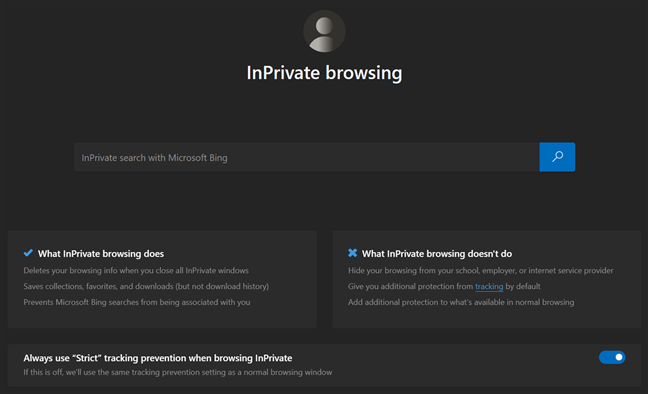
Task: Click 'Add additional protection' line
Action: coord(461,302)
